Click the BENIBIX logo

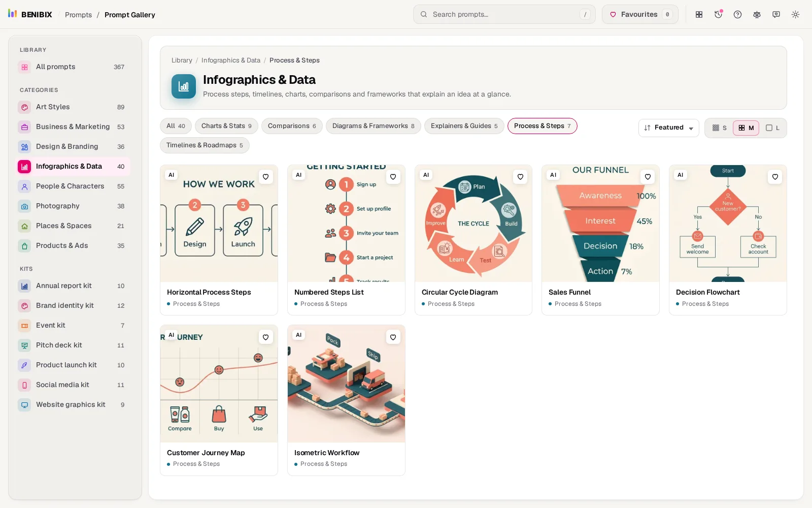(30, 14)
